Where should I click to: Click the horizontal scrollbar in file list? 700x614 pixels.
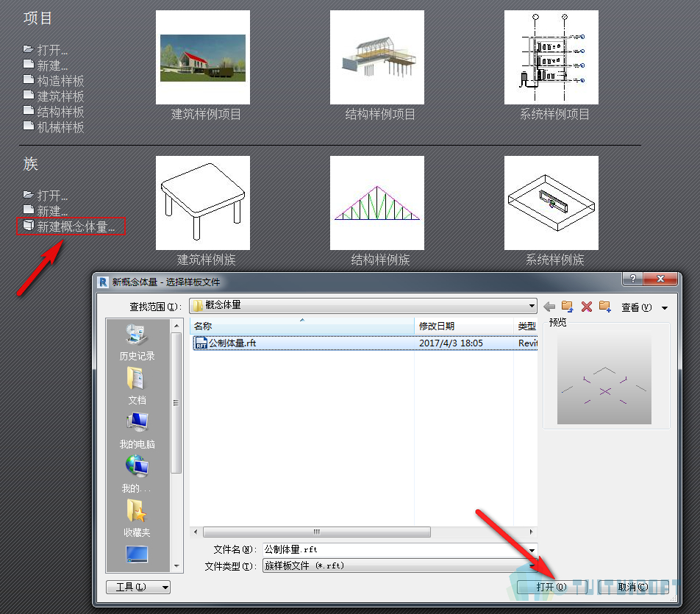point(317,532)
